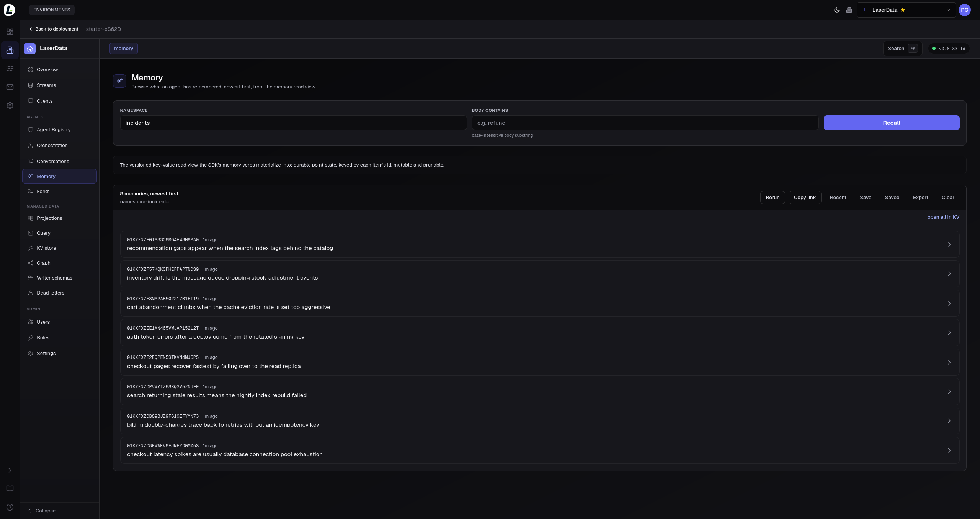Click the Export button
The width and height of the screenshot is (980, 519).
[920, 198]
